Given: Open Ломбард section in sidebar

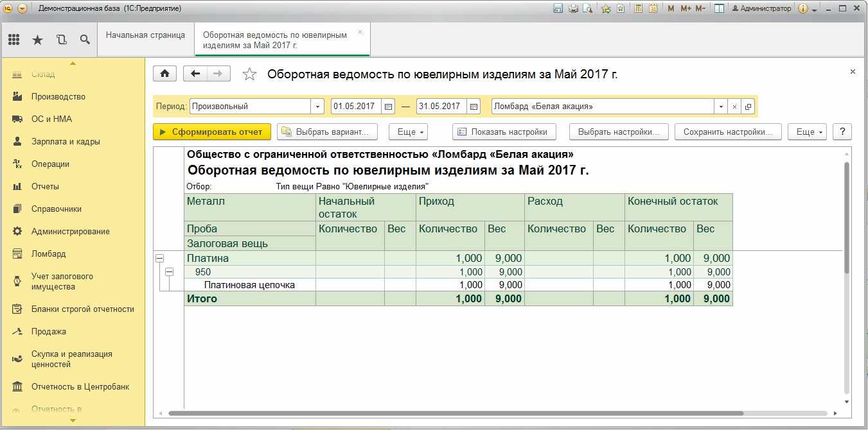Looking at the screenshot, I should point(48,254).
